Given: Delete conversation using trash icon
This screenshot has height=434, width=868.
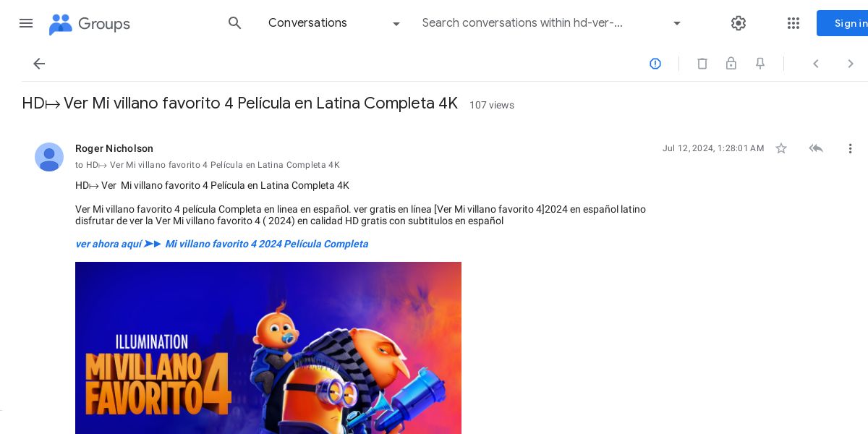Looking at the screenshot, I should click(702, 64).
